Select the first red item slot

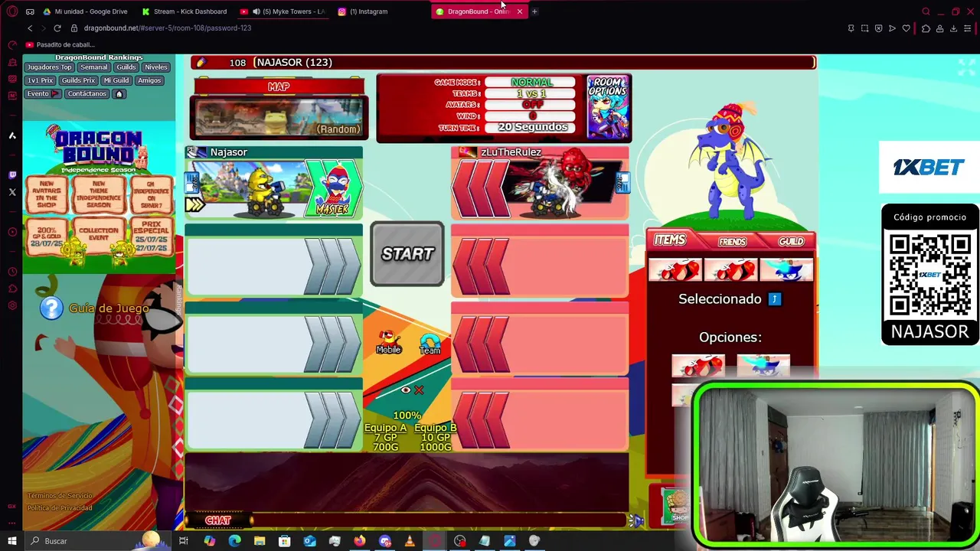coord(675,270)
